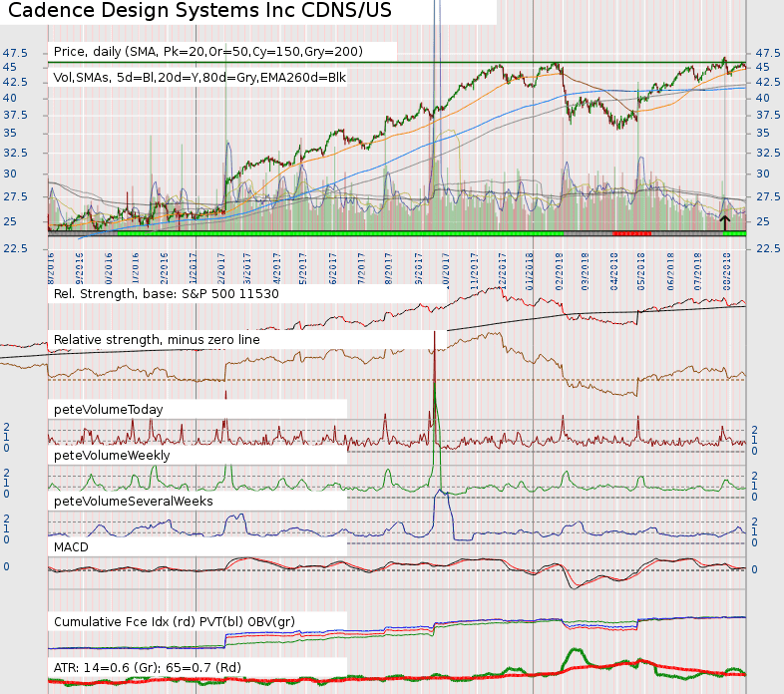Click the 07/2018 date axis label
The width and height of the screenshot is (784, 694).
tap(698, 271)
